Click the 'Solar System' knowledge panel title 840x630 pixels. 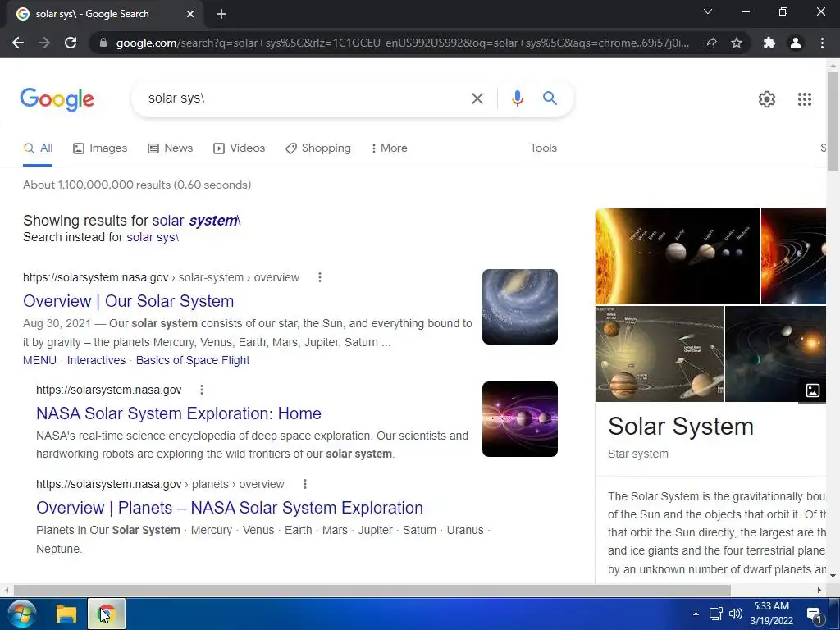click(x=680, y=427)
